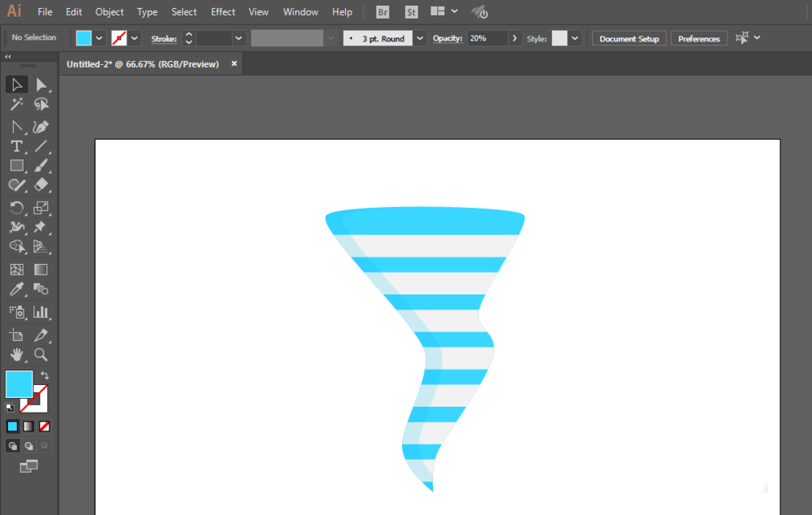Select the Rotate tool

[x=16, y=208]
